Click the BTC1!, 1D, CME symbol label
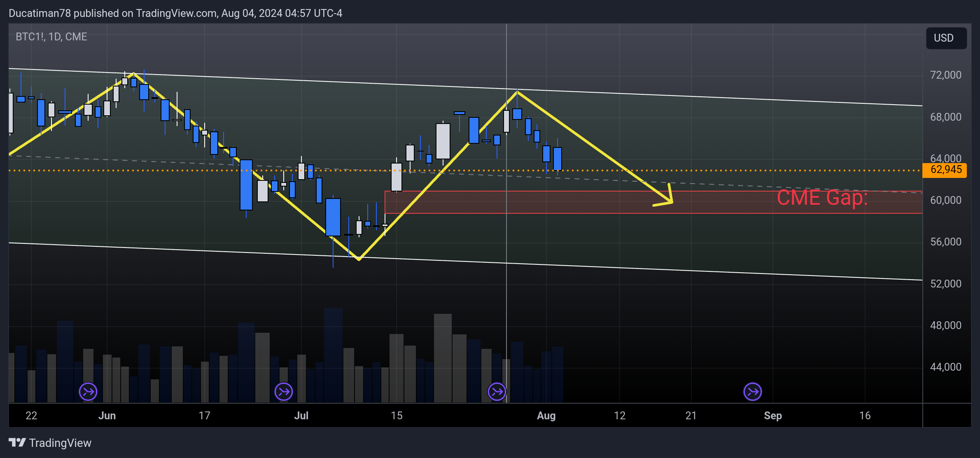The image size is (980, 458). click(51, 37)
